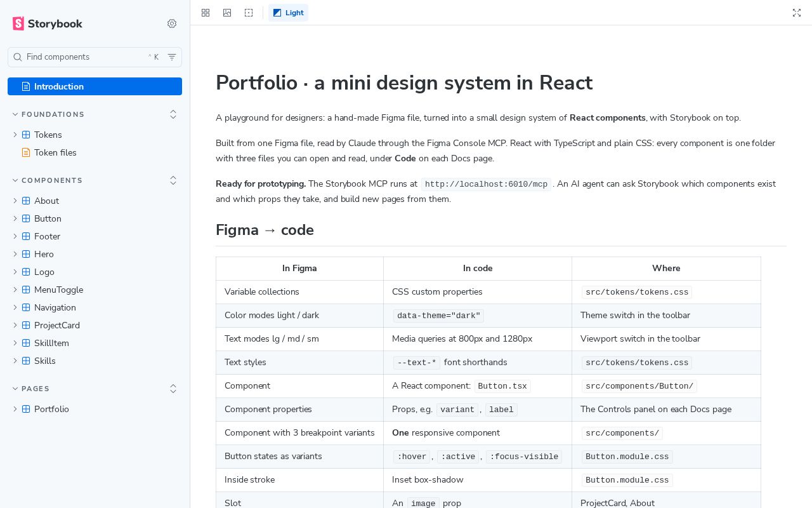Expand the Tokens tree chevron
812x508 pixels.
pos(15,135)
